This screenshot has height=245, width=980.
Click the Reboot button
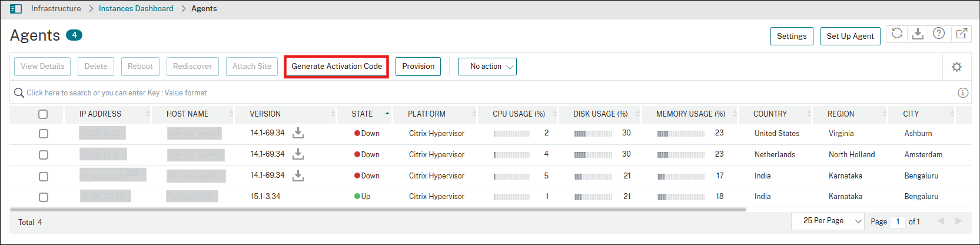(x=140, y=67)
